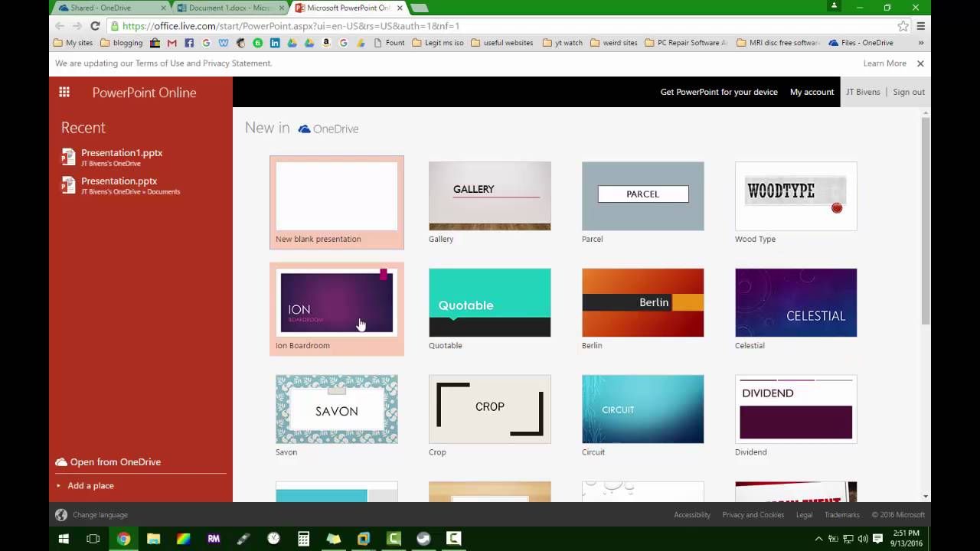This screenshot has width=980, height=551.
Task: Switch to the Document 1.docx tab
Action: pyautogui.click(x=230, y=8)
